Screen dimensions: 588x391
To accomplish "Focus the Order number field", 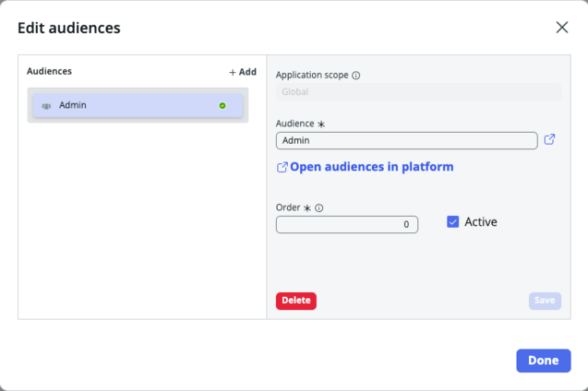I will (x=347, y=224).
